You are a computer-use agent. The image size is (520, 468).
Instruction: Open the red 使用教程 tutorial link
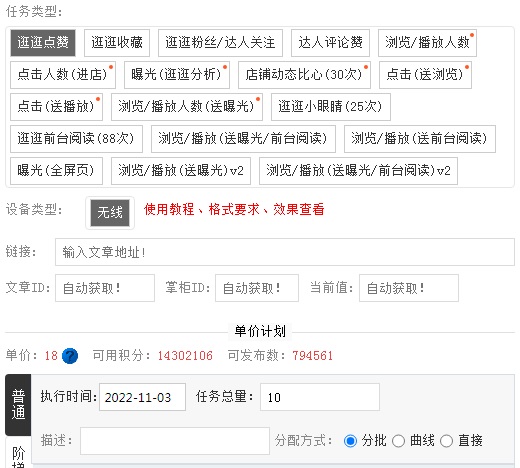[169, 210]
